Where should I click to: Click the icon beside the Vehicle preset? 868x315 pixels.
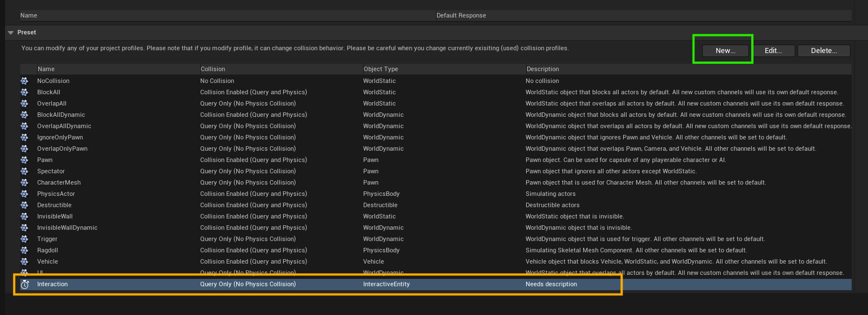[24, 261]
